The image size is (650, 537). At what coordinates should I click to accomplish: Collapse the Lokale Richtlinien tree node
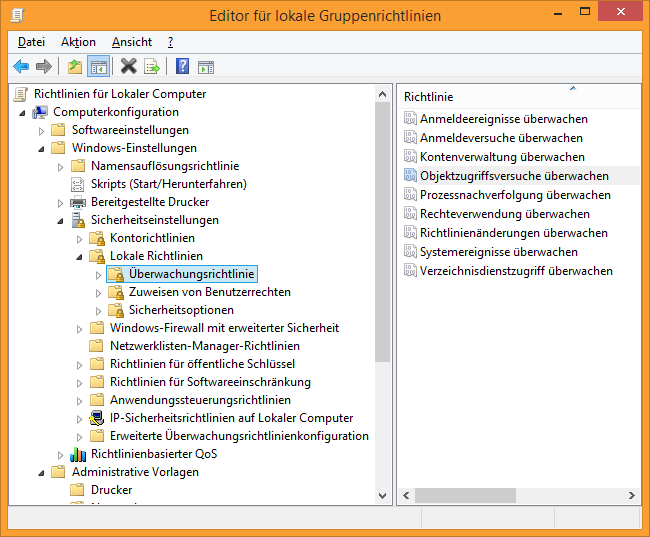coord(81,257)
